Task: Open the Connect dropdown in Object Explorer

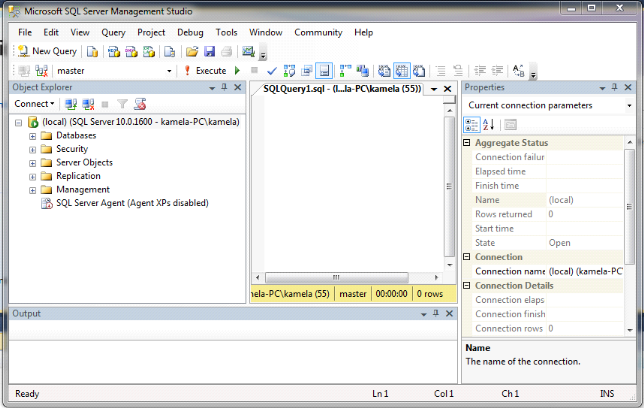Action: [x=35, y=104]
